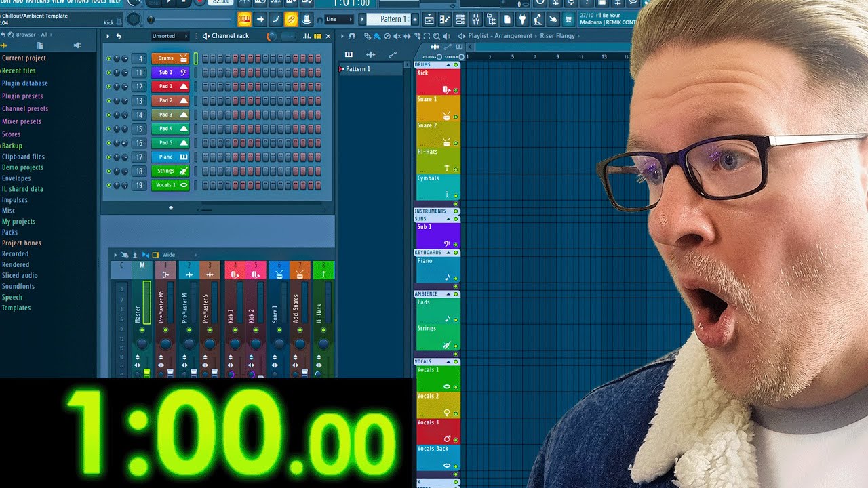
Task: Open the Sub 1 channel button
Action: click(x=170, y=73)
